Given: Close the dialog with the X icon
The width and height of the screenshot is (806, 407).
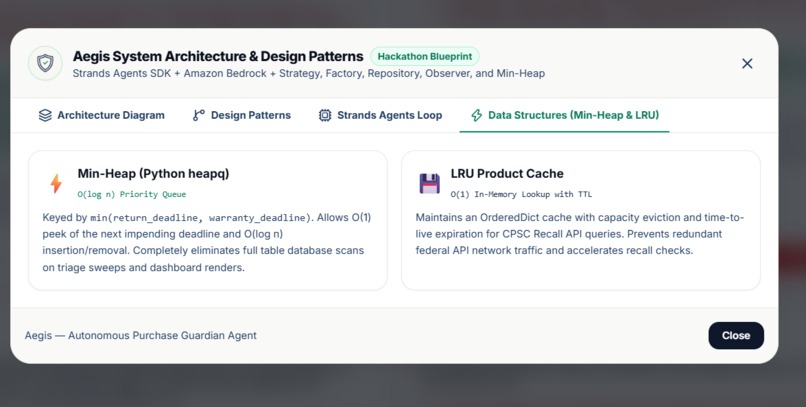Looking at the screenshot, I should (x=747, y=63).
